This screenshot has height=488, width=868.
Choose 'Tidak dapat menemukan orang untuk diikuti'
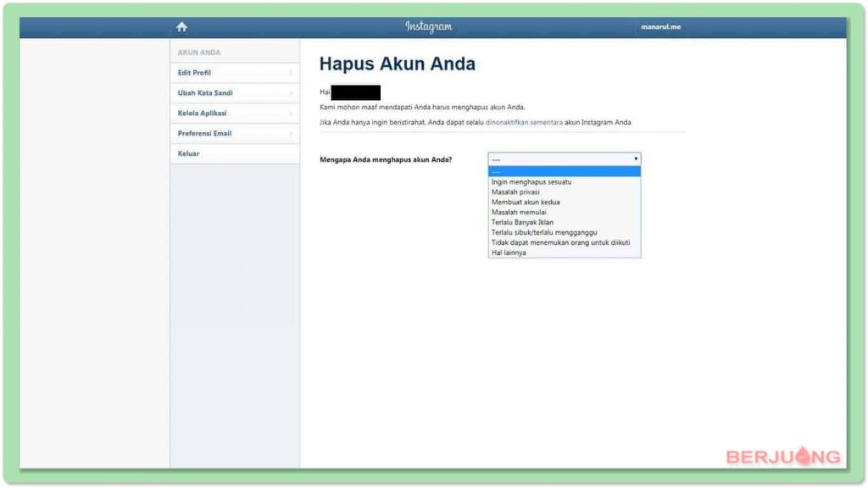pyautogui.click(x=564, y=242)
